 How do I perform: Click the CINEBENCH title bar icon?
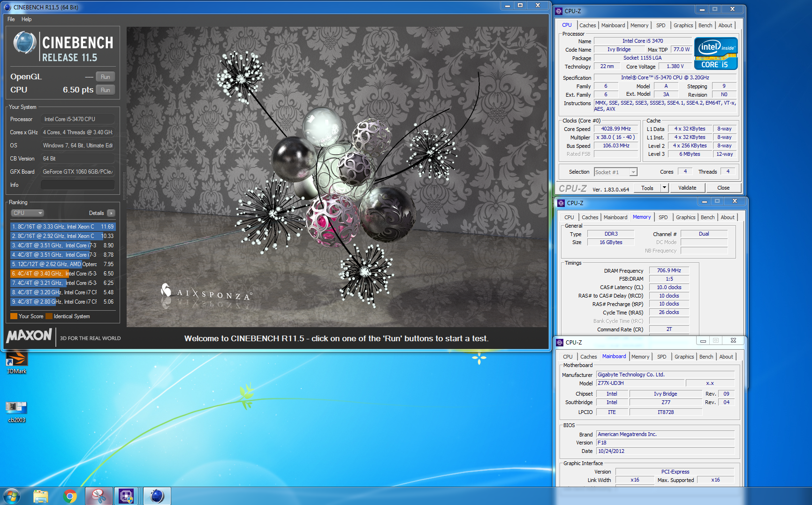coord(7,7)
